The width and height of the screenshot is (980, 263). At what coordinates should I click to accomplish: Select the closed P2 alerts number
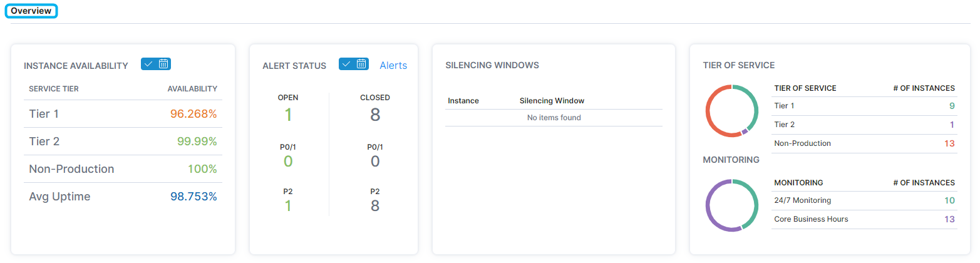click(374, 206)
